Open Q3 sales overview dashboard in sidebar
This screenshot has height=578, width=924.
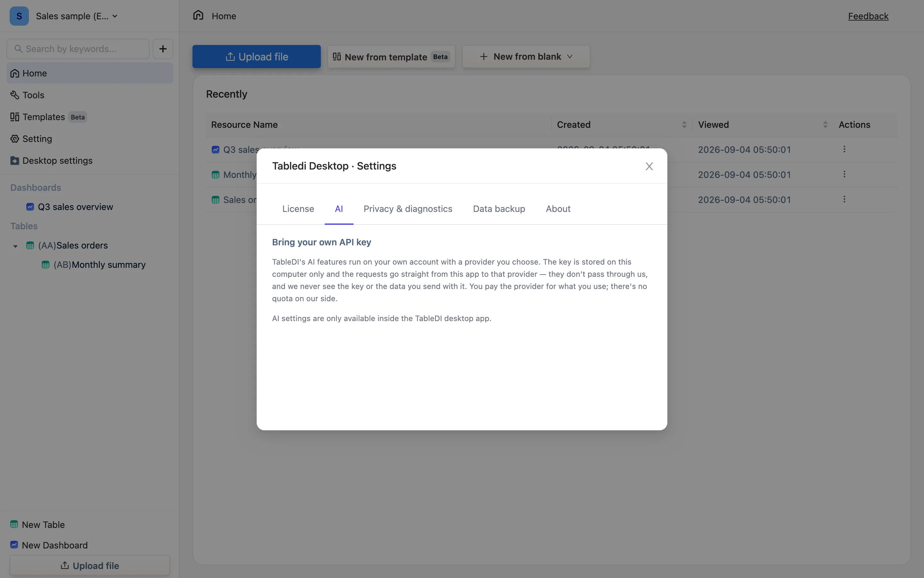coord(75,207)
